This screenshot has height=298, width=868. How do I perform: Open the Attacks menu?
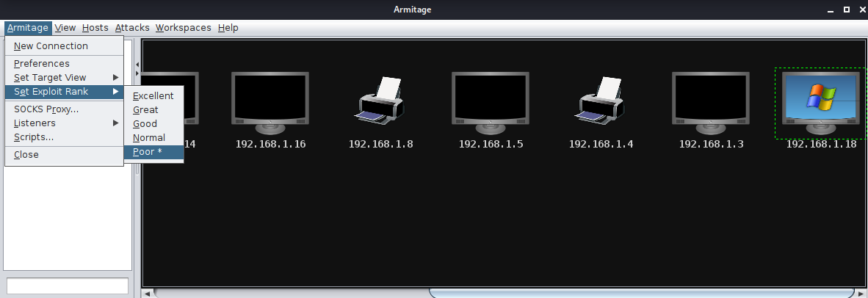[x=132, y=28]
